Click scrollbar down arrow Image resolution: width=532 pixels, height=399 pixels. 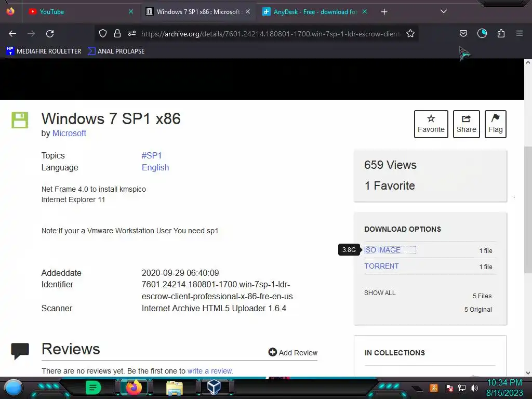point(528,373)
